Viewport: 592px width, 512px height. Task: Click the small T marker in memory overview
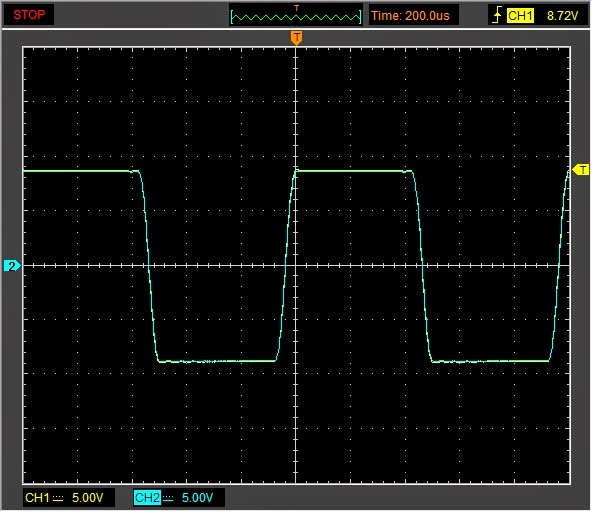[296, 8]
